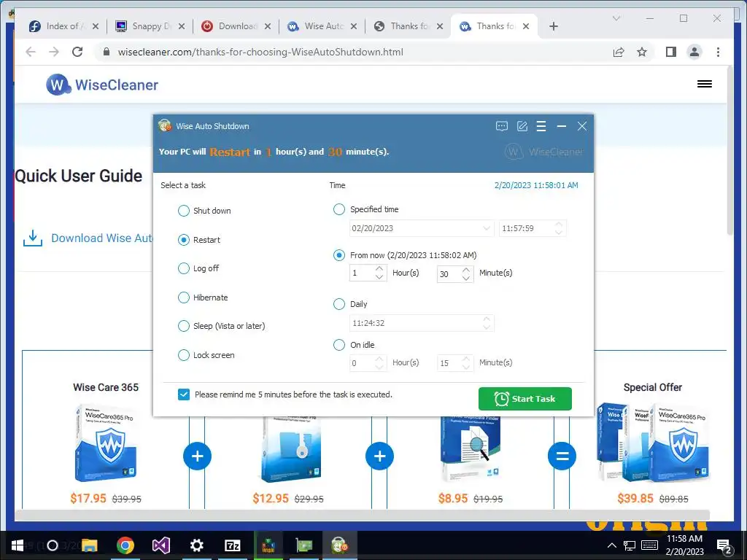Increase the Daily time 11:24:32
747x560 pixels.
coord(487,319)
